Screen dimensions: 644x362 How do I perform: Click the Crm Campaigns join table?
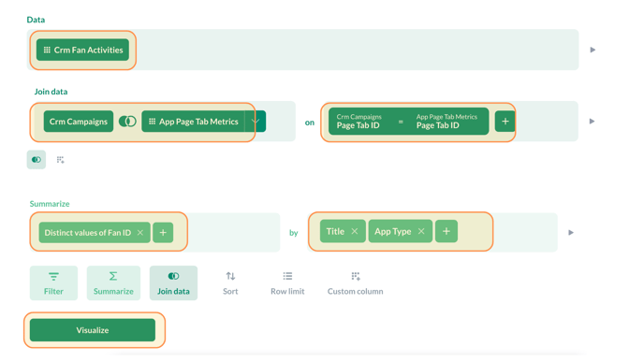[x=79, y=122]
